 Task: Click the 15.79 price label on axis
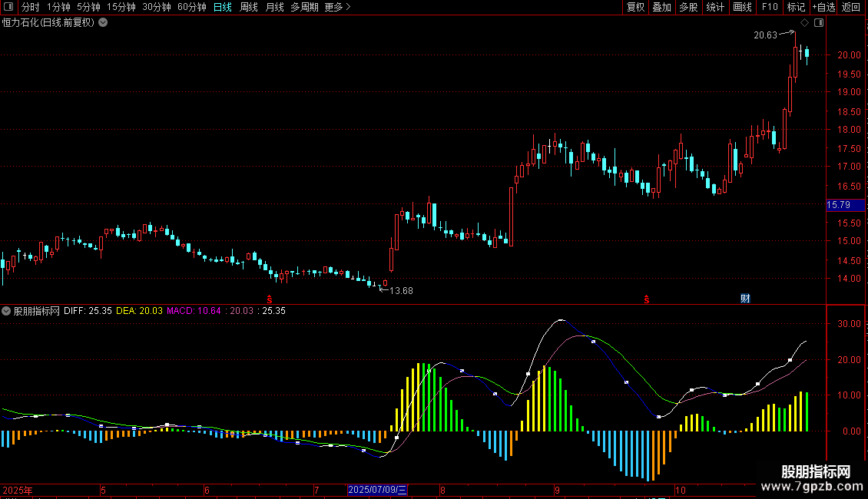click(x=837, y=205)
